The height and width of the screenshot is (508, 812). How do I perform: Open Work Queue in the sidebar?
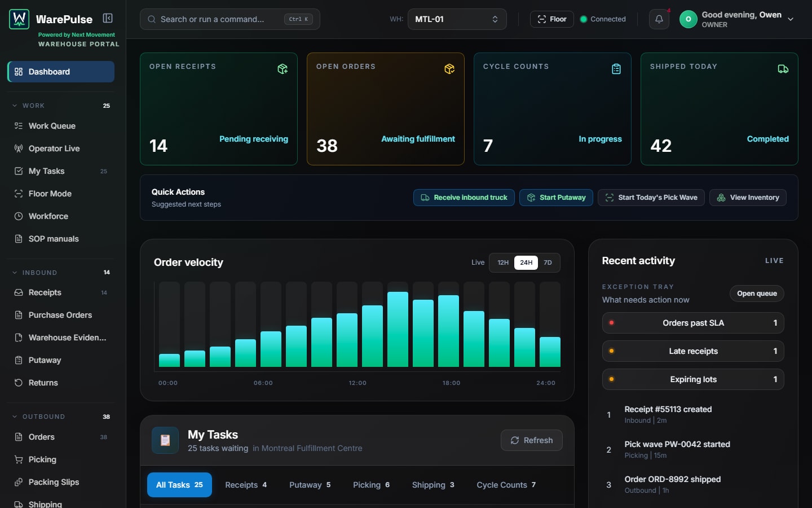click(x=61, y=126)
